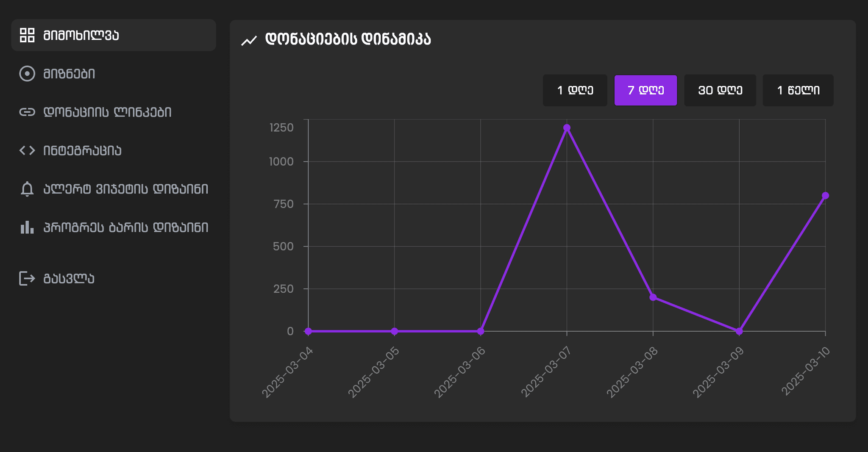
Task: Click the link icon next to დონაციის ლინკები
Action: pyautogui.click(x=27, y=112)
